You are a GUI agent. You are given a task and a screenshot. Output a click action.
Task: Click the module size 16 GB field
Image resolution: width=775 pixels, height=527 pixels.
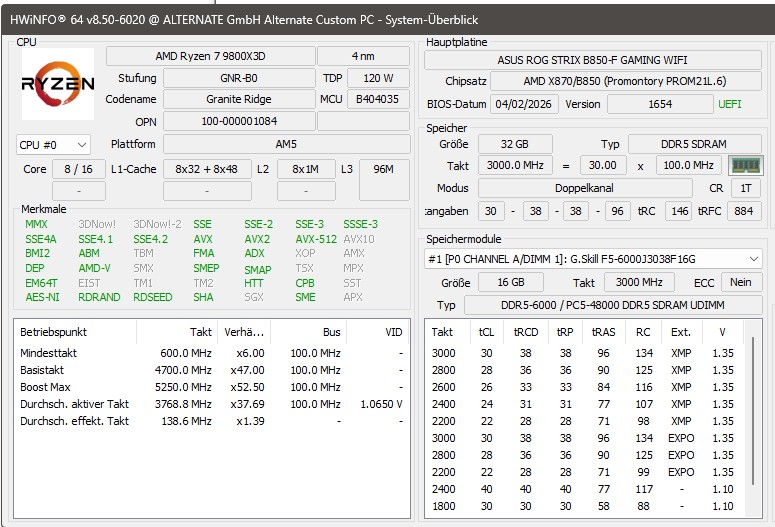(511, 282)
